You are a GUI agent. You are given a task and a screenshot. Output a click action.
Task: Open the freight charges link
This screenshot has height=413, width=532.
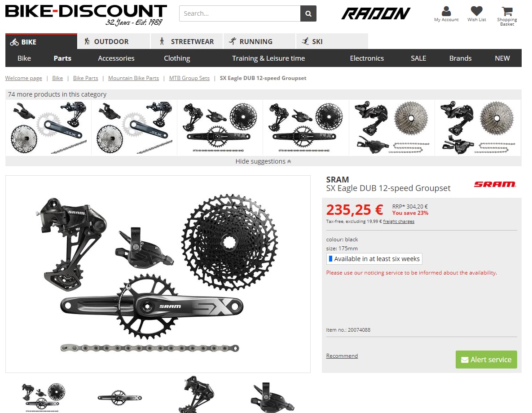(399, 222)
